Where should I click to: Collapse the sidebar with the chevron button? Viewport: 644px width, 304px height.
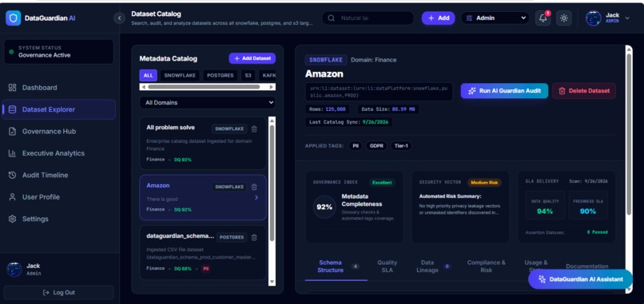[x=120, y=18]
